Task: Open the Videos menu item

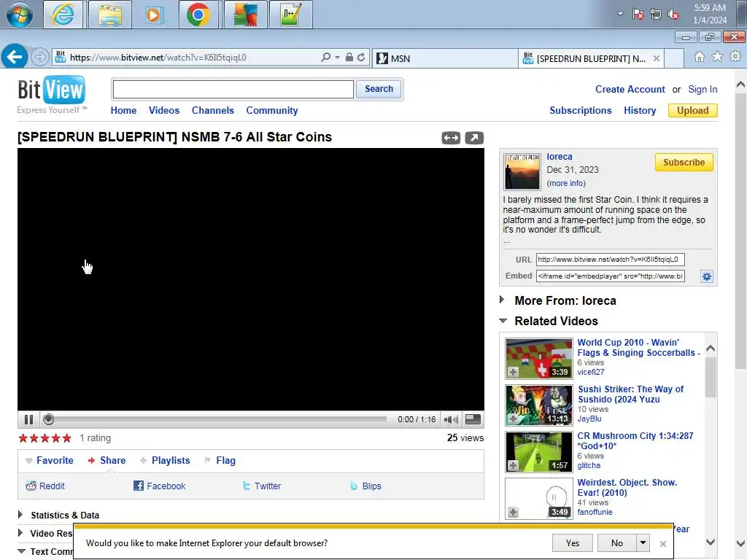Action: click(x=164, y=111)
